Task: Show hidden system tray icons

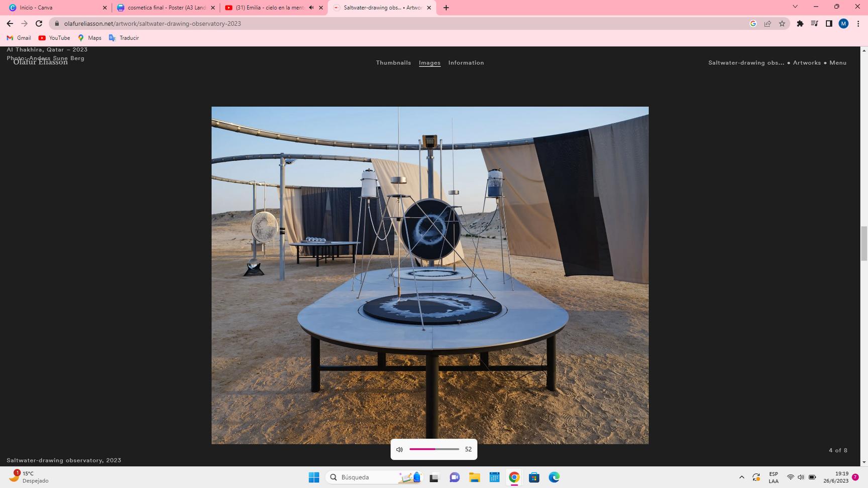Action: pyautogui.click(x=741, y=477)
